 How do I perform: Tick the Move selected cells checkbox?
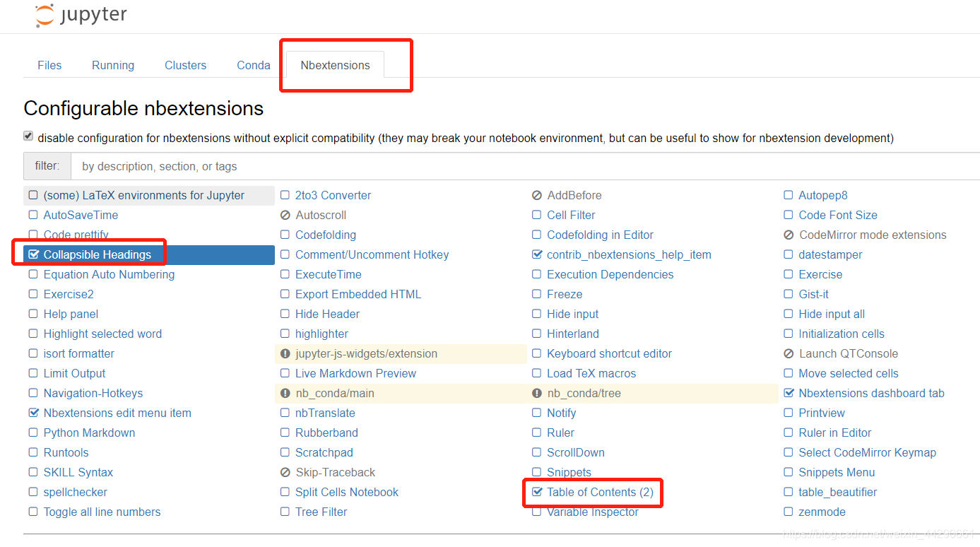tap(789, 373)
